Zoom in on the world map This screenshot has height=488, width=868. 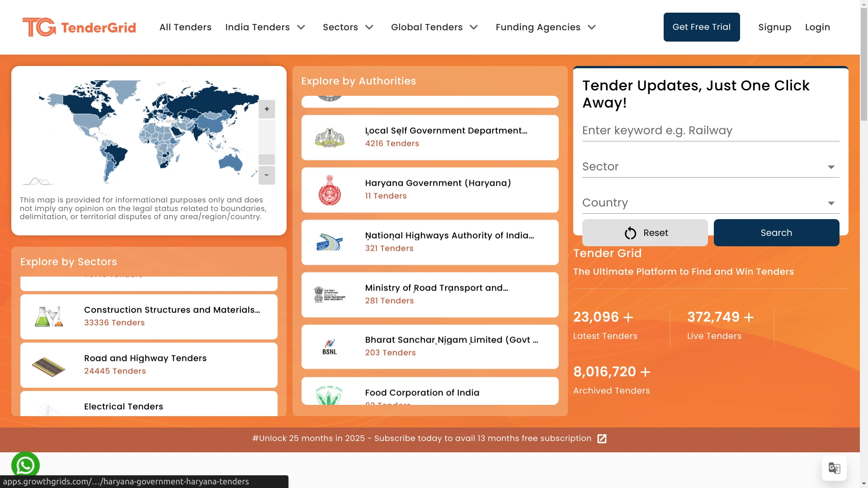pyautogui.click(x=267, y=109)
